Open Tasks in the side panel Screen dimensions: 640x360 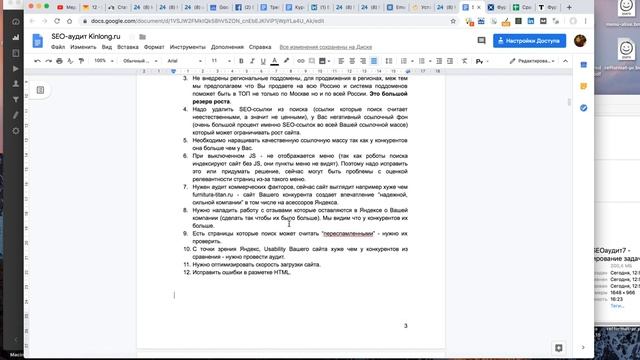[x=584, y=108]
